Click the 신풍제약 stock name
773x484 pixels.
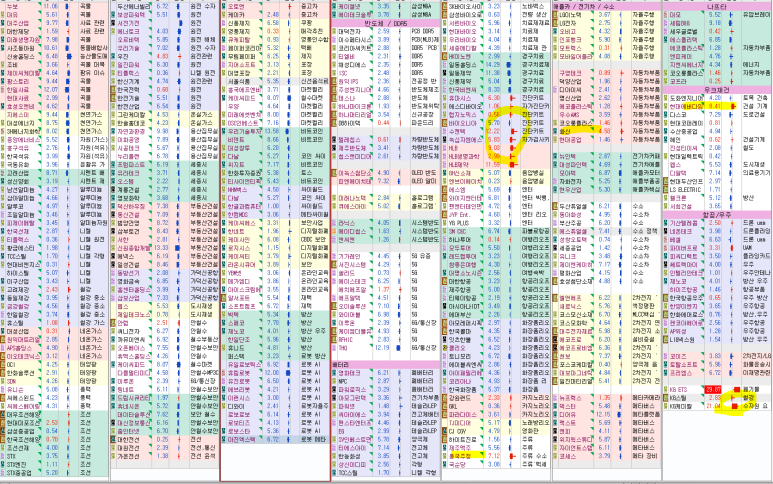[x=460, y=81]
